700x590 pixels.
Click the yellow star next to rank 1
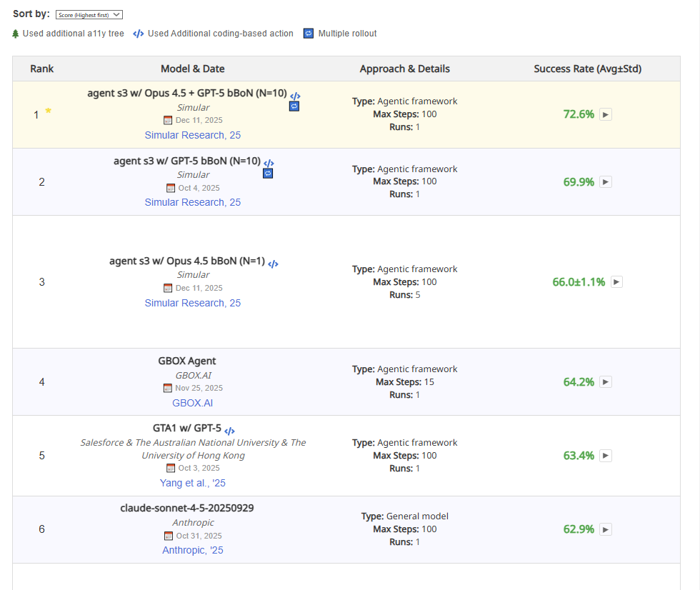(x=49, y=111)
